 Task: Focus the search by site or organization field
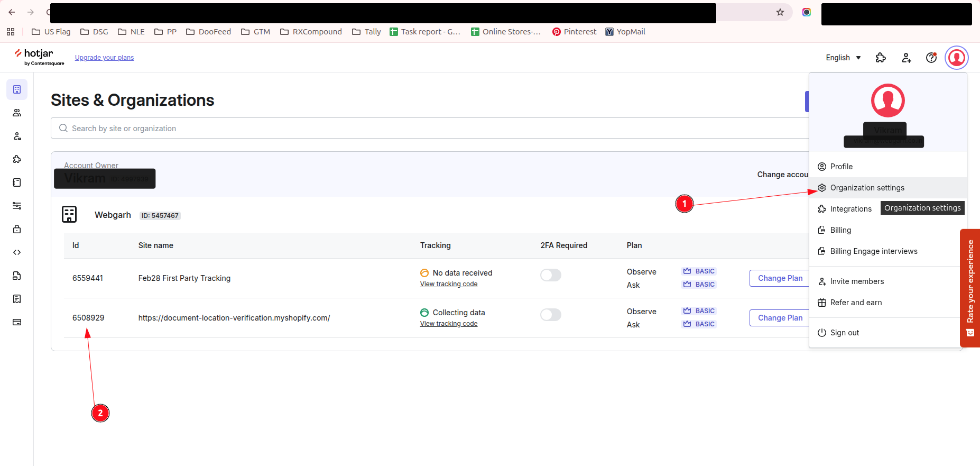click(430, 128)
